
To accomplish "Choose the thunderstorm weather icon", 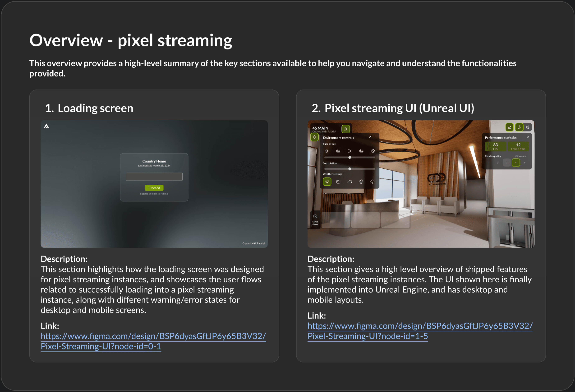I will pos(372,182).
